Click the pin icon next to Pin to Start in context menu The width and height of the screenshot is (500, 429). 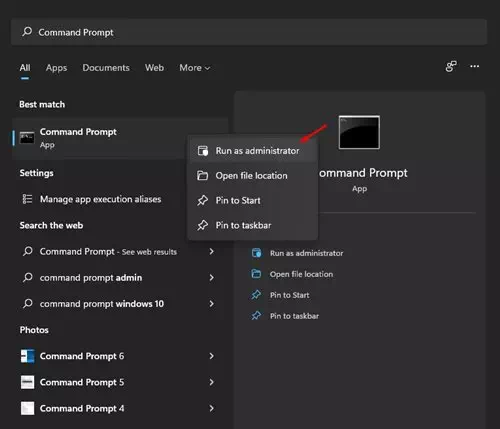pyautogui.click(x=202, y=200)
